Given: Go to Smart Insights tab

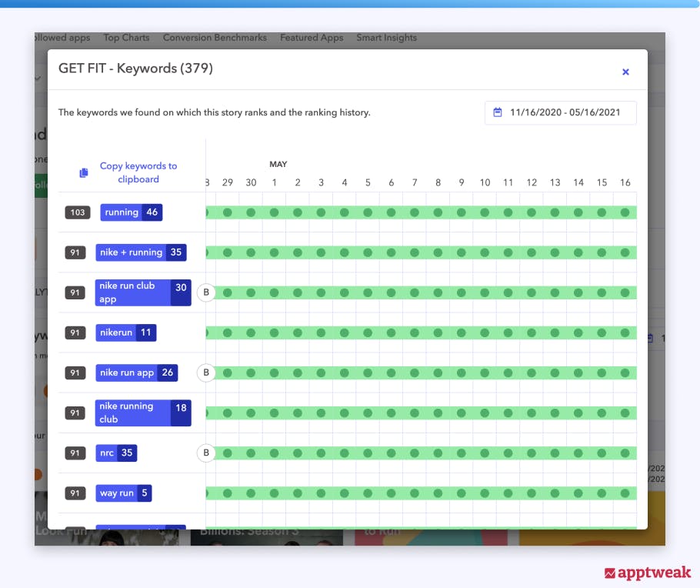Looking at the screenshot, I should click(386, 38).
